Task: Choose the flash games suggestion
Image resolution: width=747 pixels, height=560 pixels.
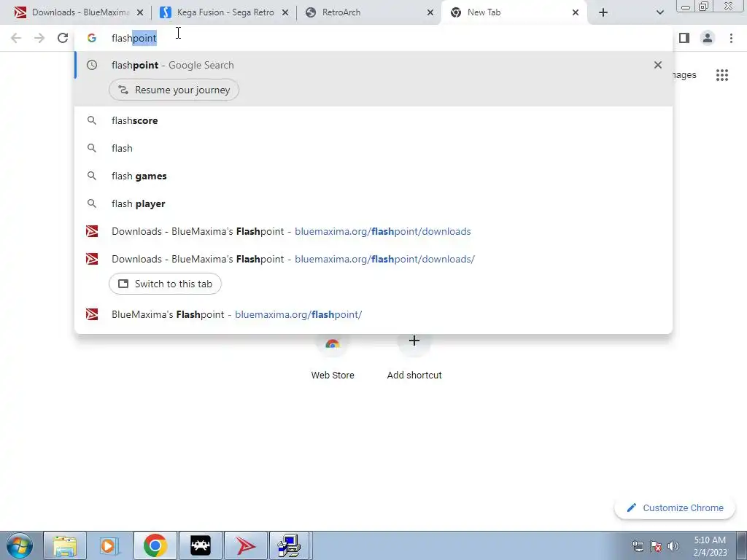Action: coord(374,176)
